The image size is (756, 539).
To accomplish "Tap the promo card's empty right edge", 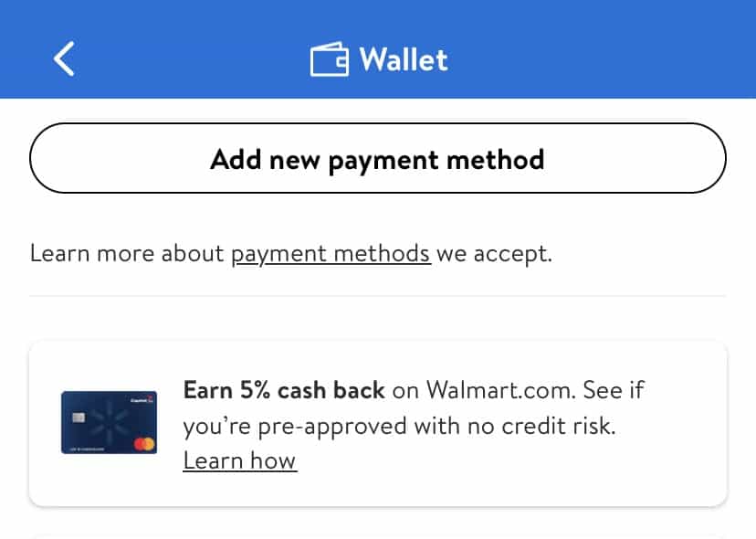I will [x=687, y=424].
